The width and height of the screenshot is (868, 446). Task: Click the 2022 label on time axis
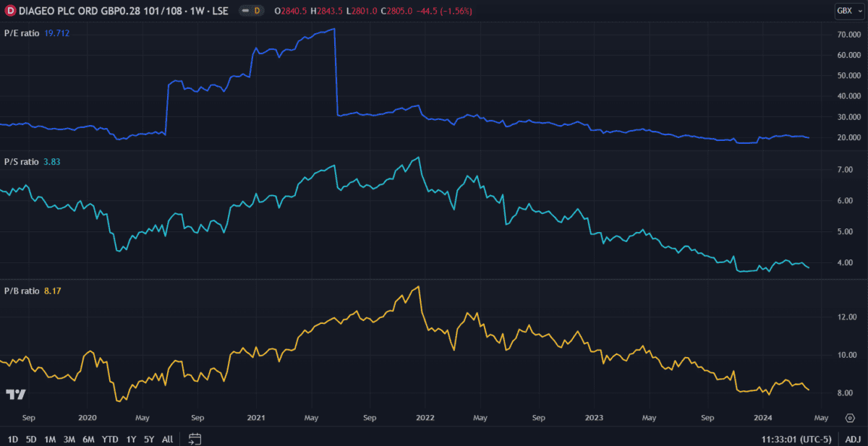pyautogui.click(x=425, y=418)
